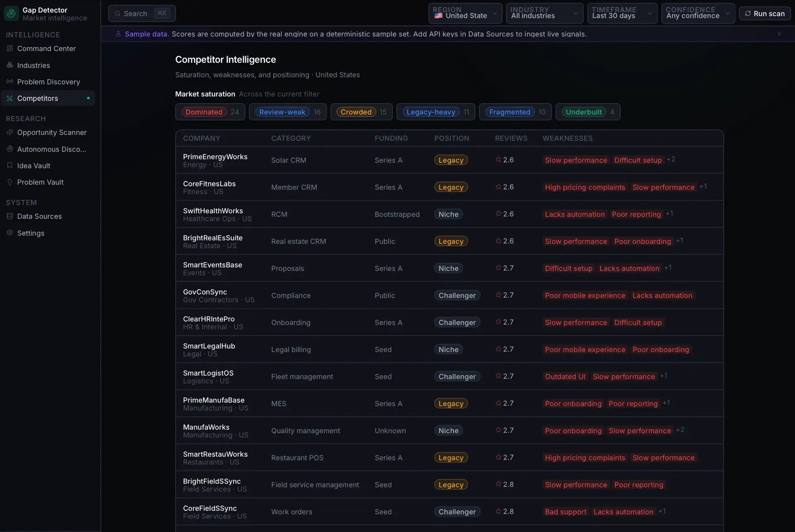Click the Command Center grid icon
Image resolution: width=795 pixels, height=532 pixels.
pos(10,48)
